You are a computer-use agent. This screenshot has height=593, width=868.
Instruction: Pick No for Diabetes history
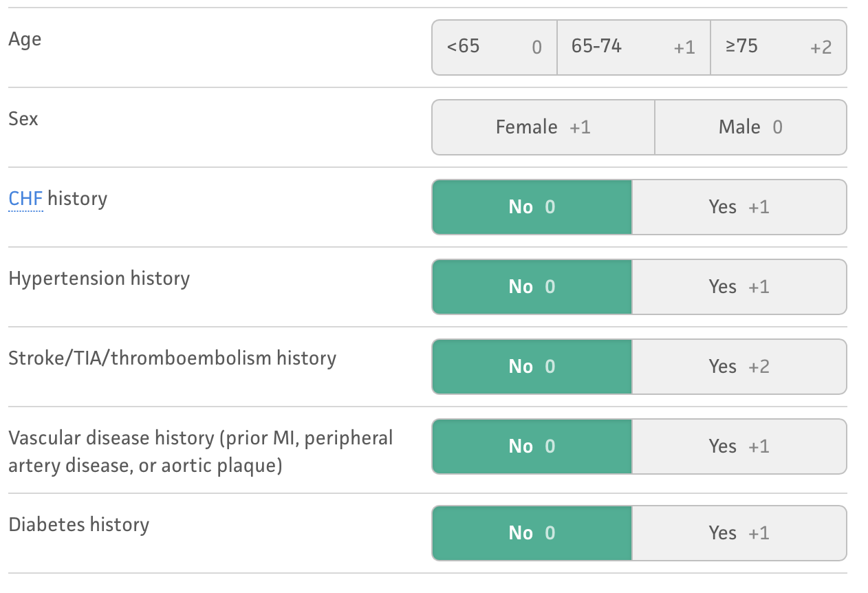532,533
